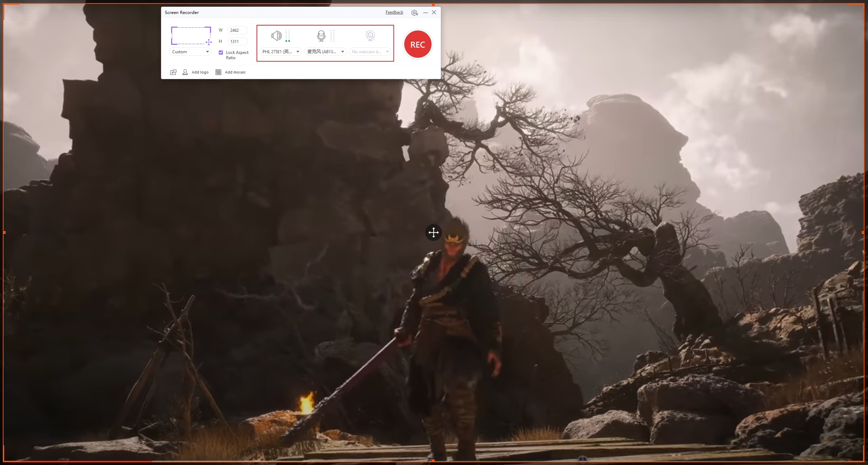The height and width of the screenshot is (465, 868).
Task: Toggle the Lock Aspect Ratio checkbox
Action: [x=221, y=53]
